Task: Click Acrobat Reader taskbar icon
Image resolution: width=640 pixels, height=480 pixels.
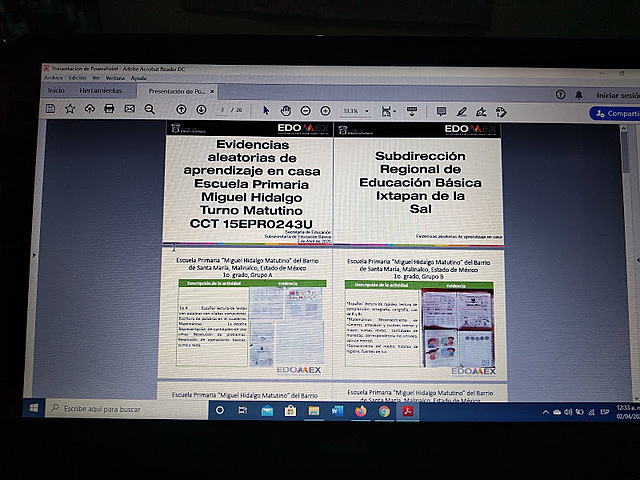Action: (408, 411)
